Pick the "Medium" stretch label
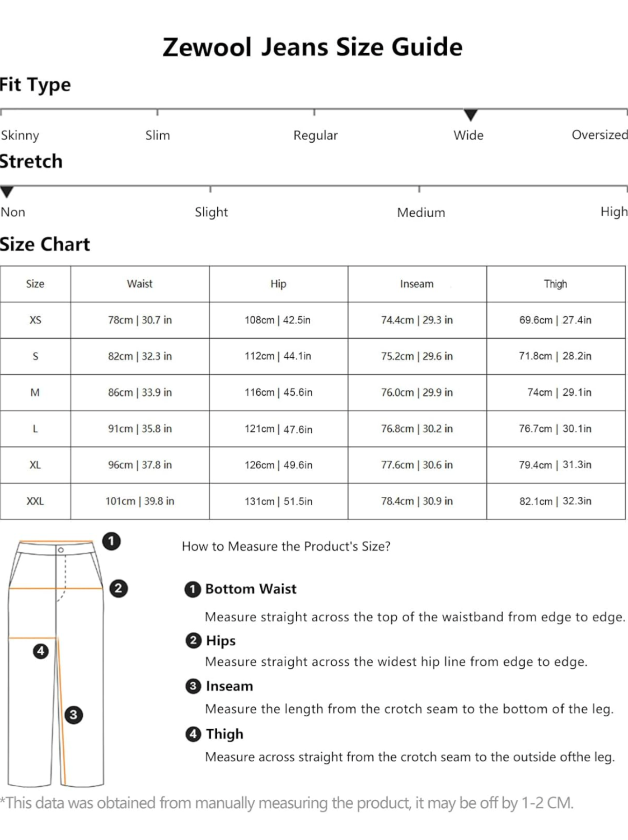Image resolution: width=628 pixels, height=840 pixels. (421, 212)
